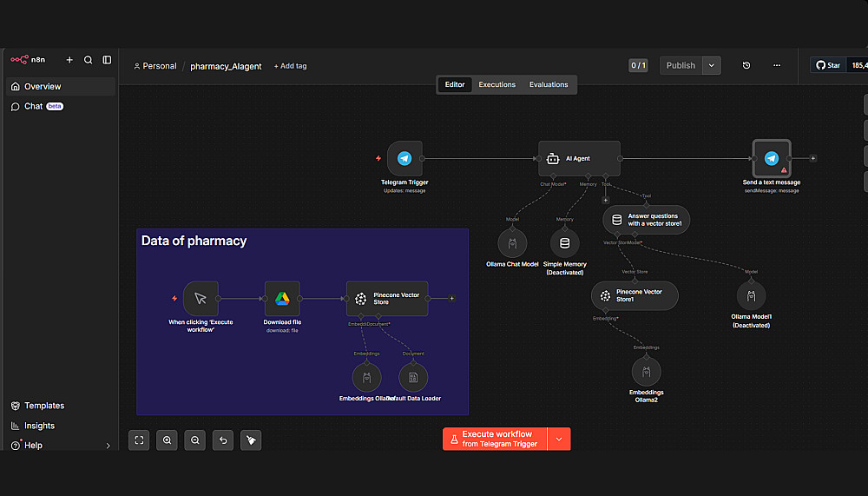Switch to the Executions tab

click(497, 85)
